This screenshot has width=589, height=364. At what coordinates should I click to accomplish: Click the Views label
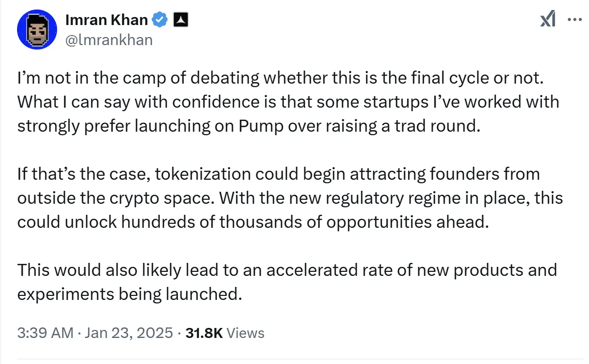point(245,332)
